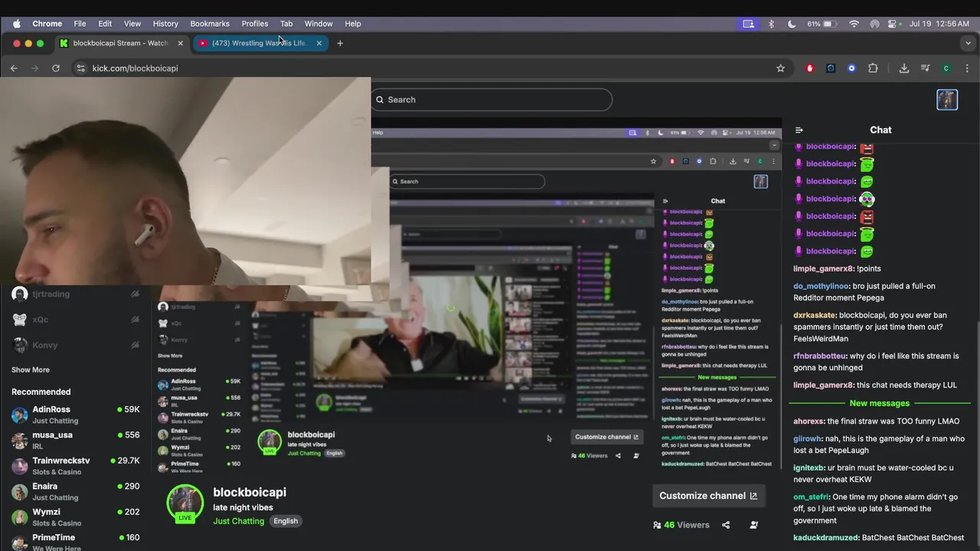The image size is (980, 551).
Task: Expand the sidebar with Show More
Action: [x=31, y=370]
